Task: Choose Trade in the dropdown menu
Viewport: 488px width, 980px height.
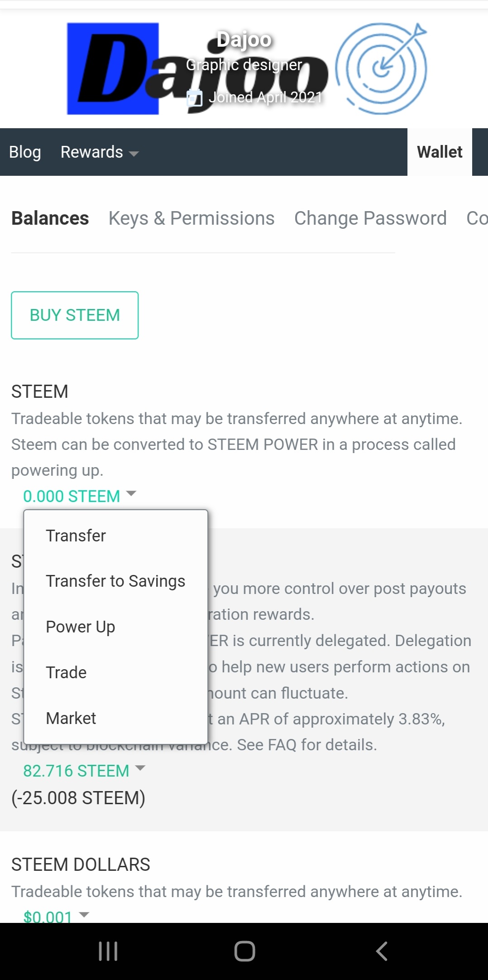Action: point(66,672)
